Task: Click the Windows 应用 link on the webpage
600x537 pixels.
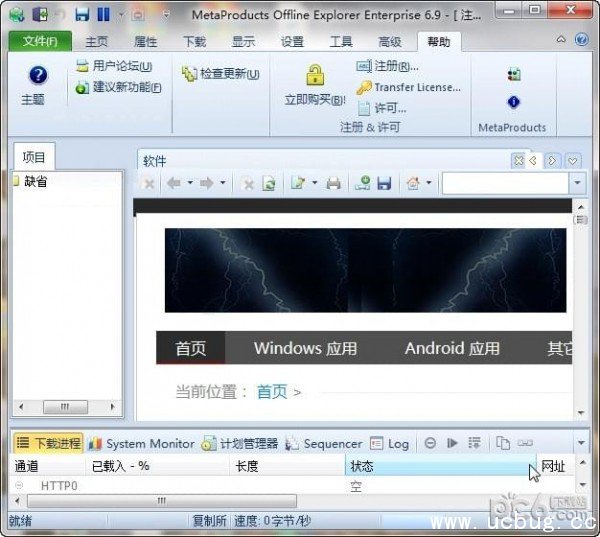Action: pyautogui.click(x=305, y=348)
